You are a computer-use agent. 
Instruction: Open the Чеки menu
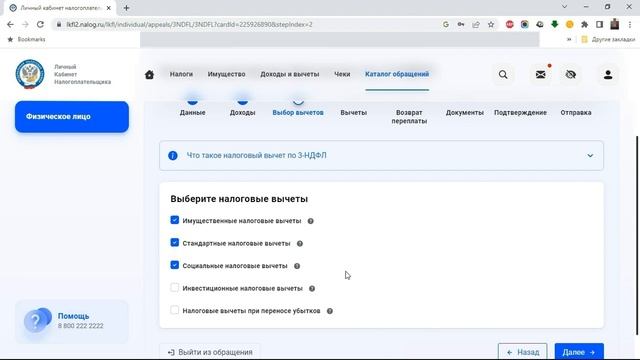(x=342, y=74)
